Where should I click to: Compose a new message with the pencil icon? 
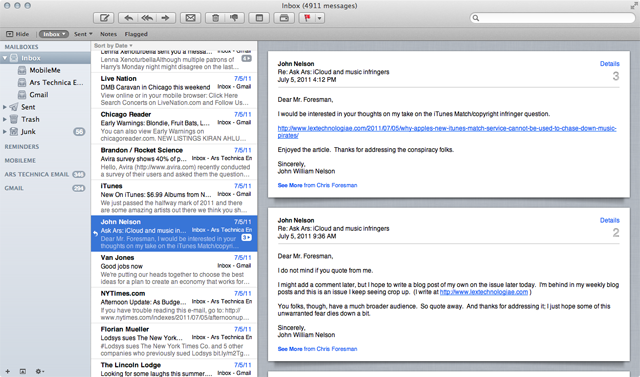pyautogui.click(x=104, y=18)
